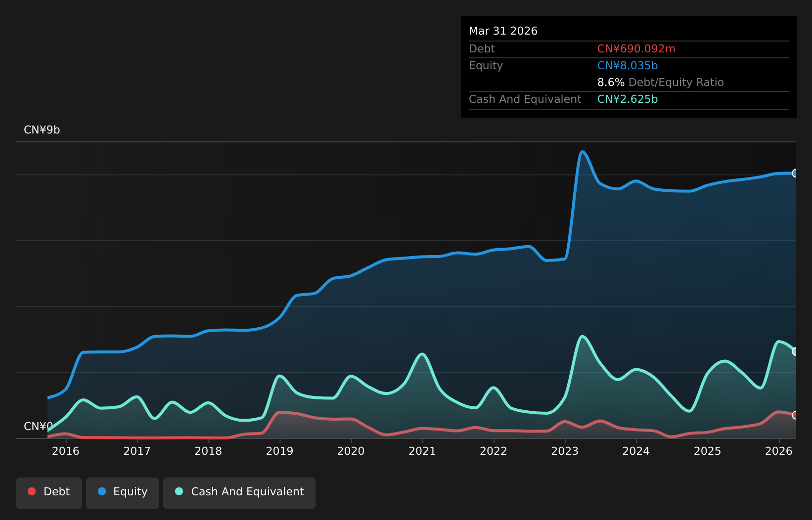The image size is (812, 520).
Task: Click the Mar 31 2026 tooltip date
Action: coord(503,31)
